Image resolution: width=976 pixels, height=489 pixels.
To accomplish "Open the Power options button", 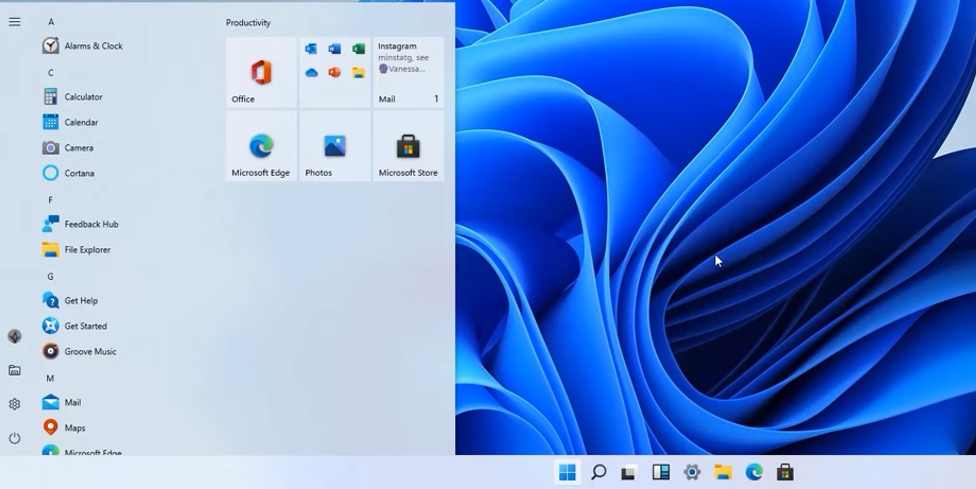I will (x=14, y=438).
